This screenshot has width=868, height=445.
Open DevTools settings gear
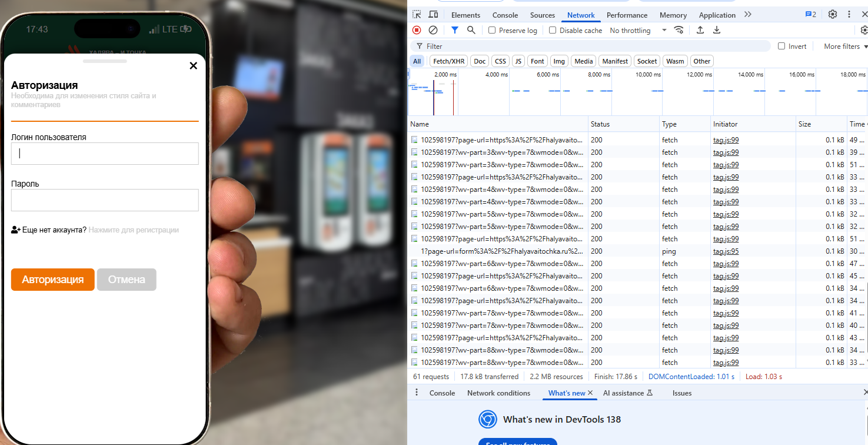(x=833, y=15)
